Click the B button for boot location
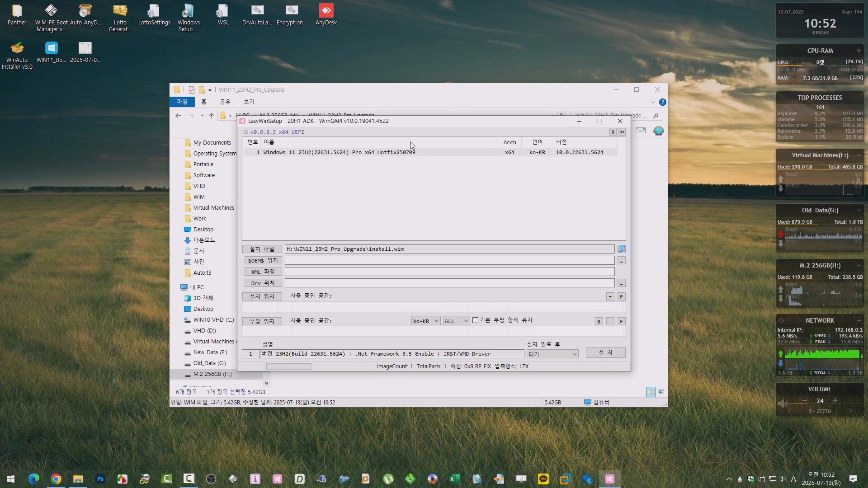This screenshot has height=488, width=868. pyautogui.click(x=599, y=321)
